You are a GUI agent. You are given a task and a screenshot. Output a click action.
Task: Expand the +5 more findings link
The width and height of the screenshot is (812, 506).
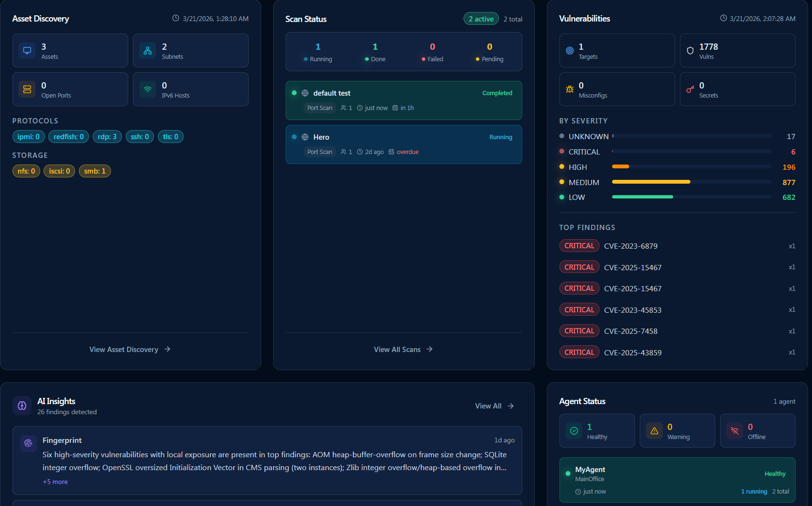tap(55, 482)
